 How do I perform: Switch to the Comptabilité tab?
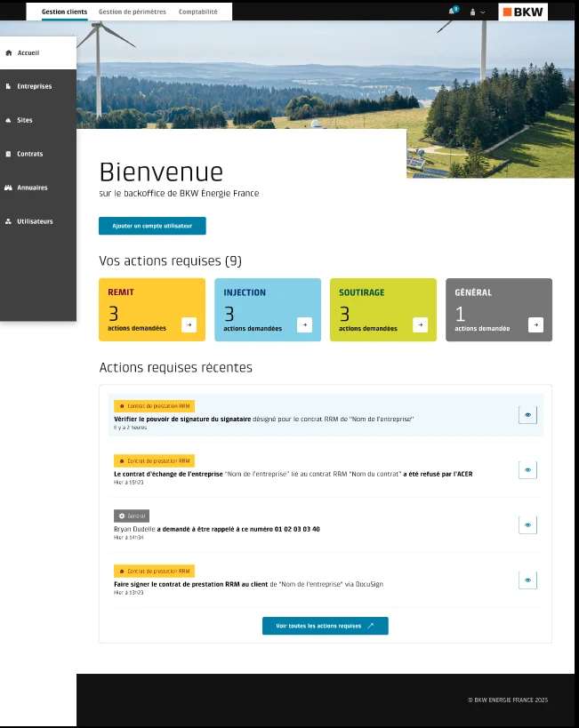tap(198, 12)
